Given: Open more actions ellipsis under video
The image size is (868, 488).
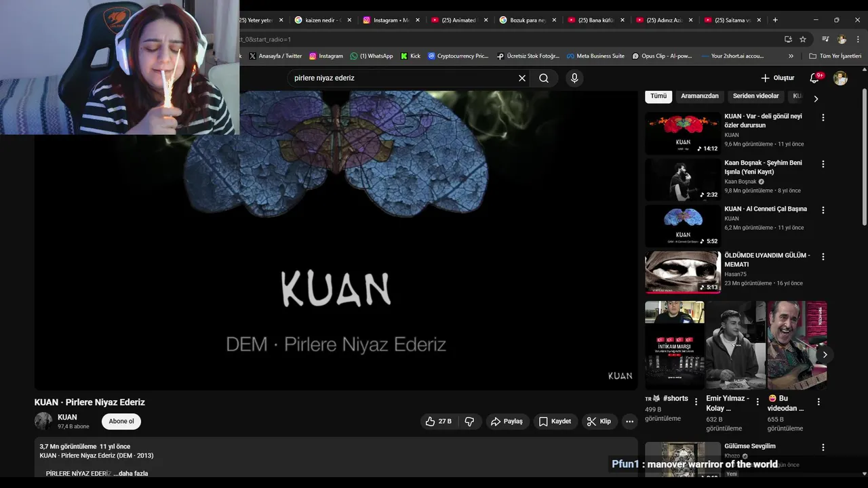Looking at the screenshot, I should tap(629, 422).
